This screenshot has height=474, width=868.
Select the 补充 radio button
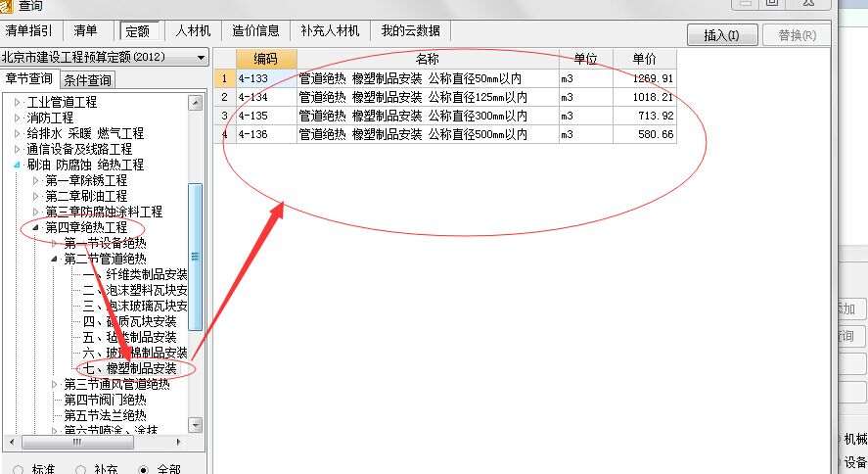[x=81, y=469]
